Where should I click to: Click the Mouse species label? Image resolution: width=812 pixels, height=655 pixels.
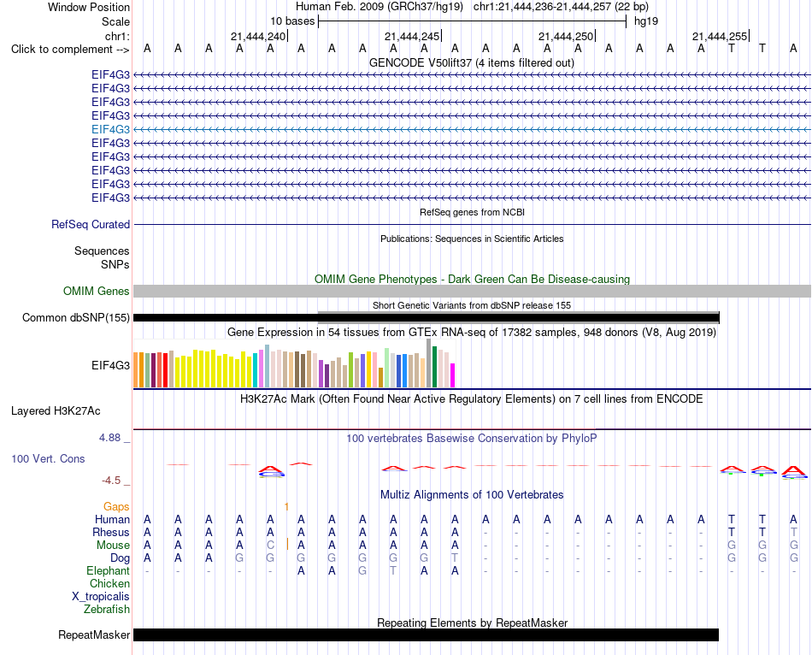[113, 546]
